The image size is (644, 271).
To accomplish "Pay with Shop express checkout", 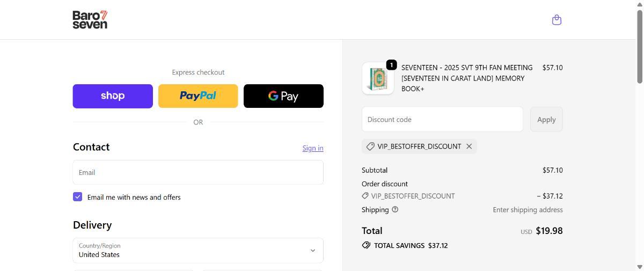I will point(113,96).
